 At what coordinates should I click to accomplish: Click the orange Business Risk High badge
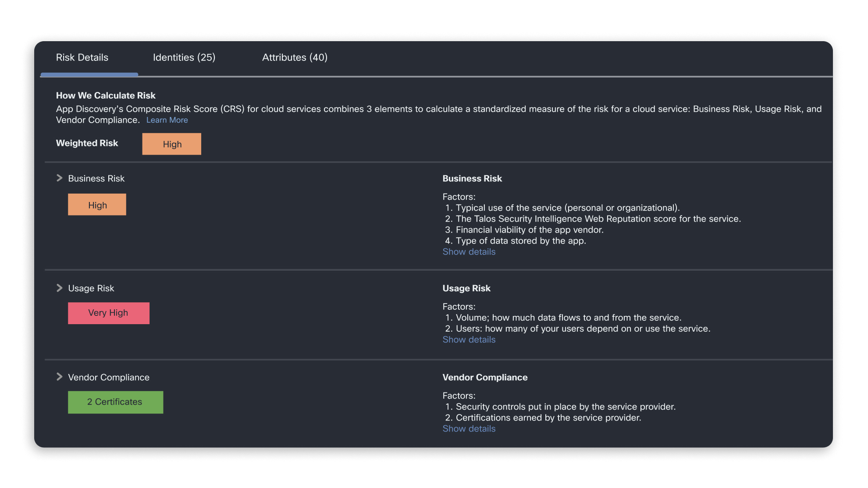tap(97, 205)
